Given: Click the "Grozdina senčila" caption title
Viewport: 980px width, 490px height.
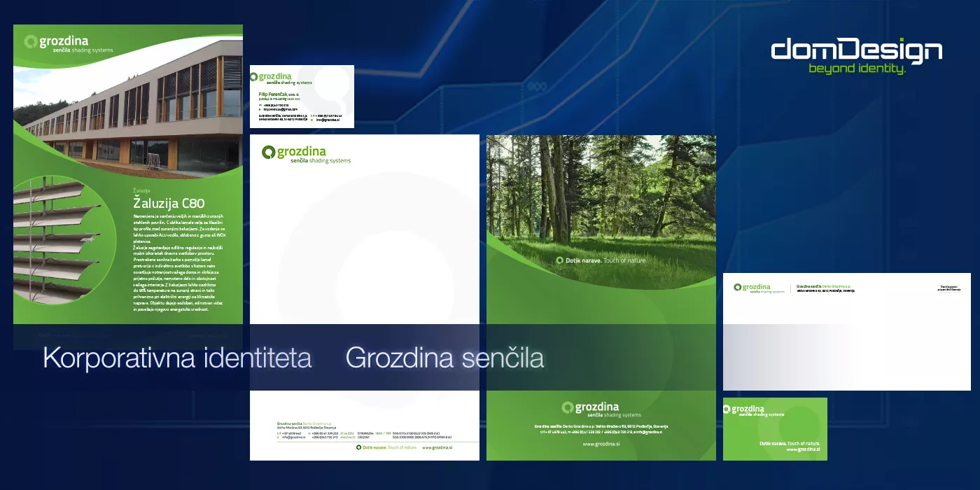Looking at the screenshot, I should coord(444,358).
